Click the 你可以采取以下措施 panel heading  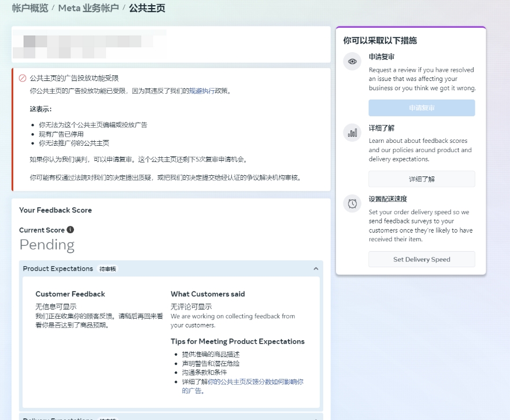tap(380, 40)
